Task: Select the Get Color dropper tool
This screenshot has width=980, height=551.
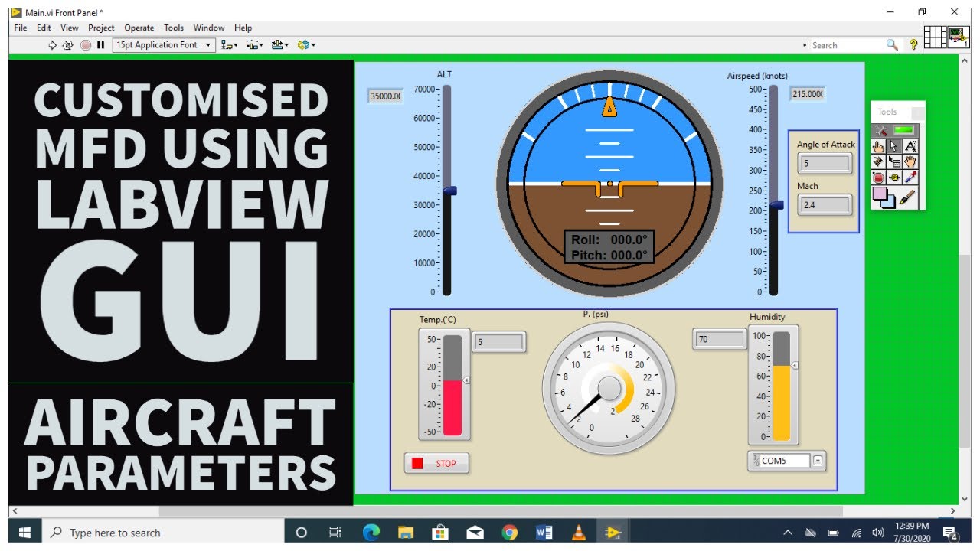Action: tap(910, 178)
